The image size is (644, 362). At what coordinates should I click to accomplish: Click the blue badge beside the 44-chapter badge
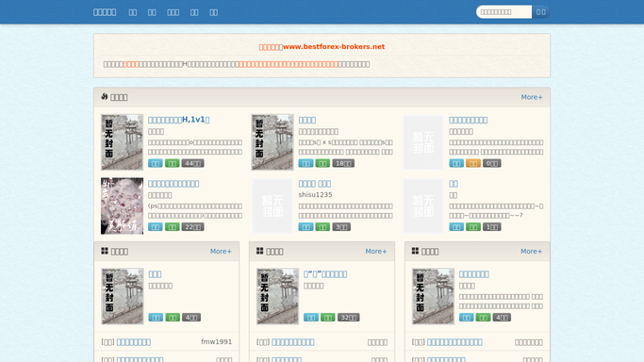[156, 163]
